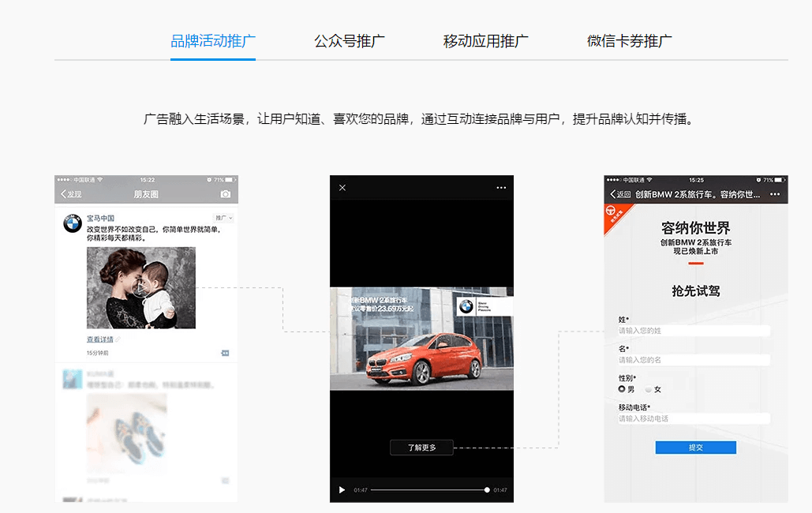This screenshot has width=812, height=513.
Task: Play the mother and baby video thumbnail
Action: click(x=140, y=287)
